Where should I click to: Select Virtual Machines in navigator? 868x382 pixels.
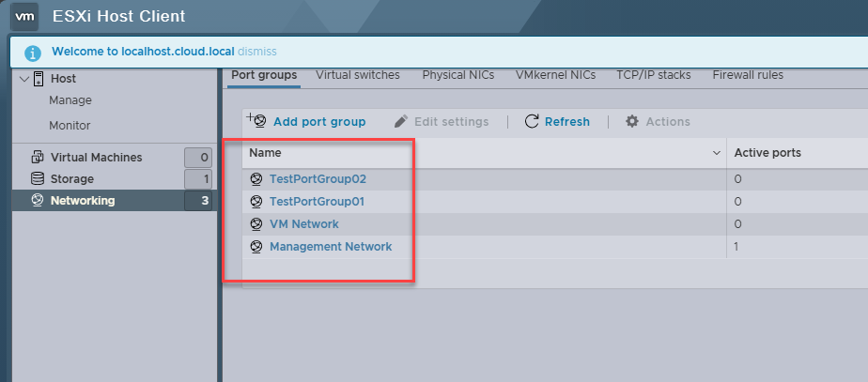96,158
